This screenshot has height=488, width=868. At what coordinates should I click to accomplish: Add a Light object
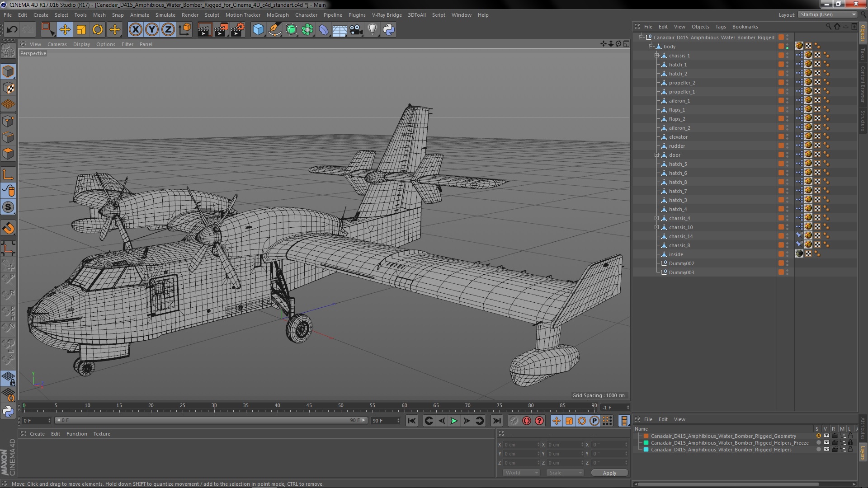[373, 30]
